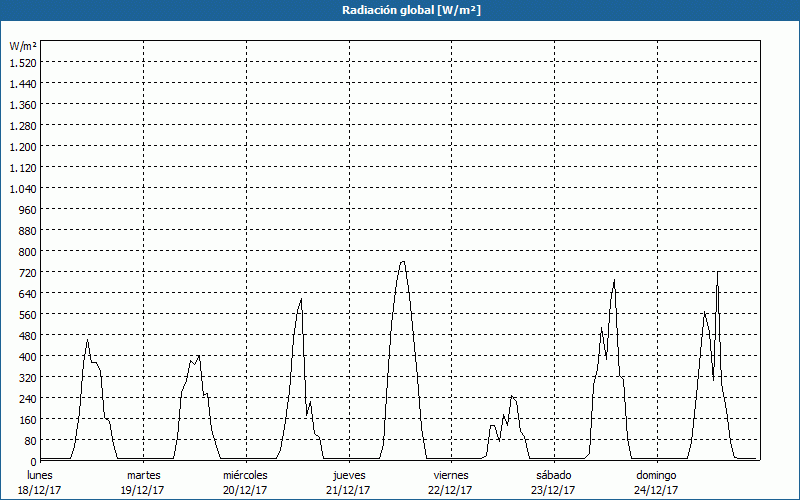This screenshot has width=800, height=500.
Task: Select the 24/12/17 date label
Action: tap(656, 490)
